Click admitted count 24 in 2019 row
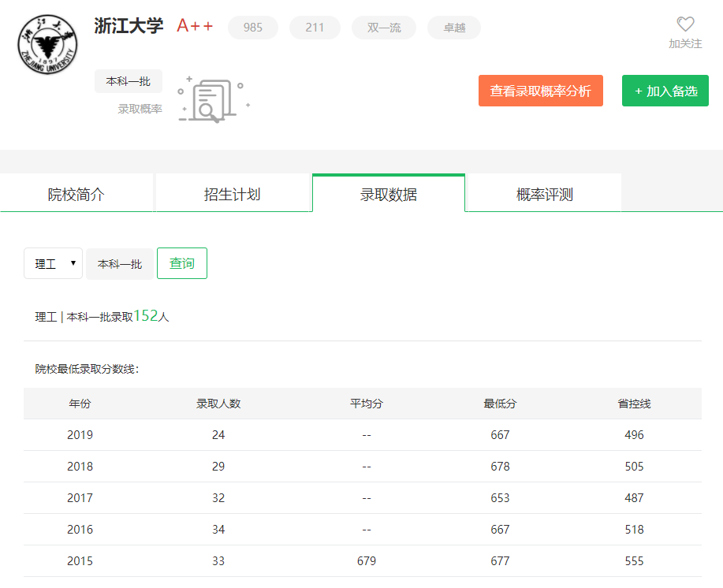Image resolution: width=723 pixels, height=588 pixels. click(218, 434)
